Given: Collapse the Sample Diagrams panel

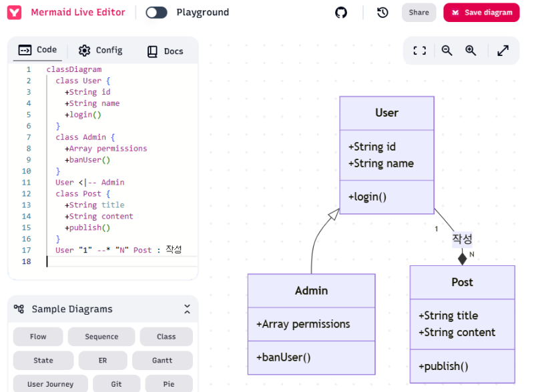Looking at the screenshot, I should pos(187,309).
